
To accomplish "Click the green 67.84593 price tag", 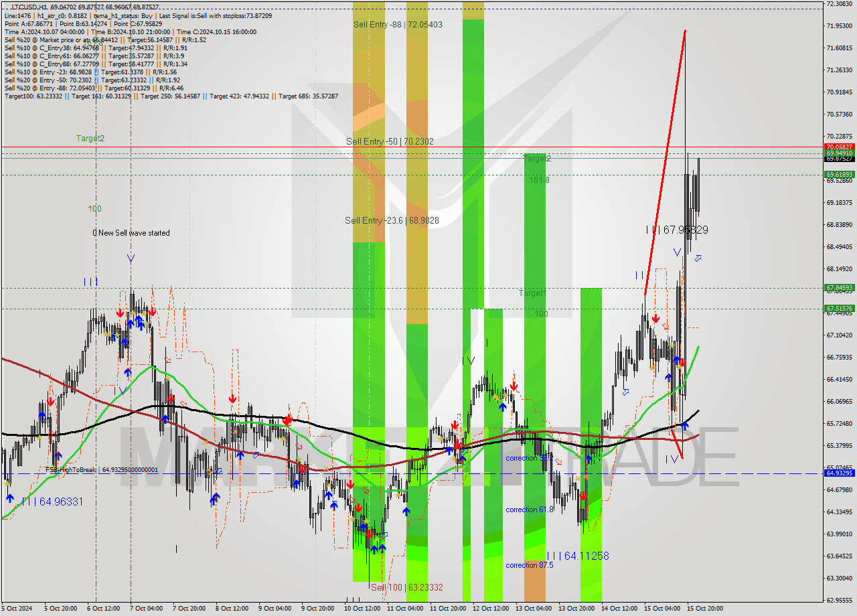I will coord(839,288).
